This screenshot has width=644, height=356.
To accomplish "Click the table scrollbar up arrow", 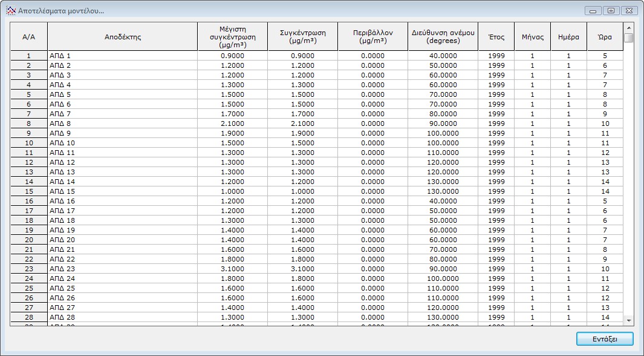I will click(x=629, y=28).
